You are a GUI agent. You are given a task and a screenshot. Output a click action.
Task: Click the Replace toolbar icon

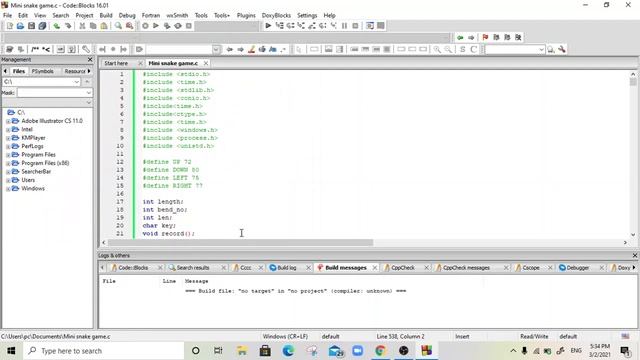coord(129,26)
